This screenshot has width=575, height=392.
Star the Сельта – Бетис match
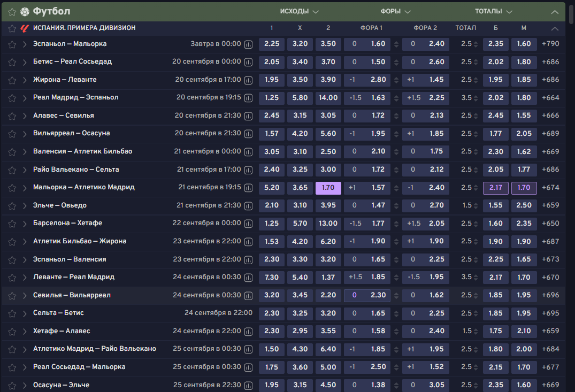pyautogui.click(x=12, y=313)
